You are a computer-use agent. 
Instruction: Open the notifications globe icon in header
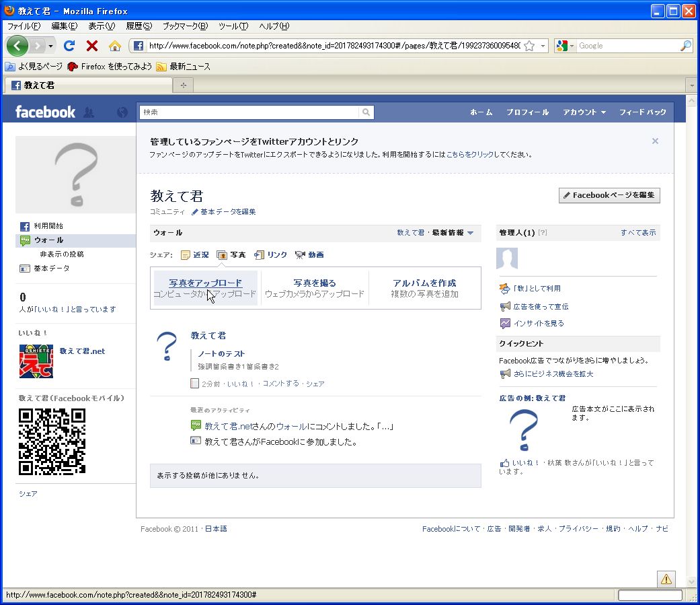[x=122, y=112]
